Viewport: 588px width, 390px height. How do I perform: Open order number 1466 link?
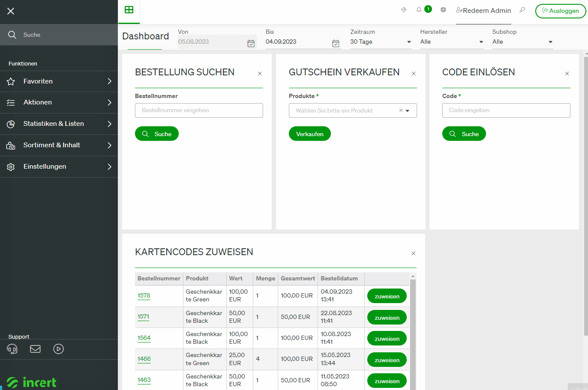pyautogui.click(x=144, y=359)
